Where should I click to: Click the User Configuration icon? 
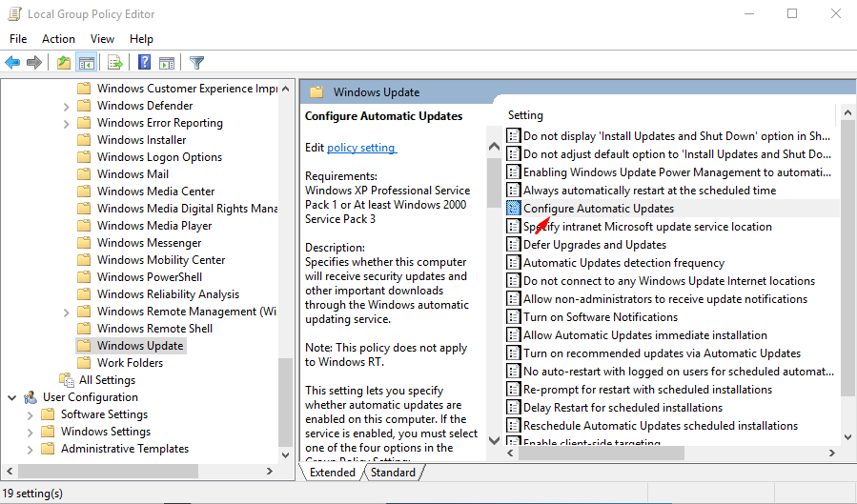click(x=31, y=397)
